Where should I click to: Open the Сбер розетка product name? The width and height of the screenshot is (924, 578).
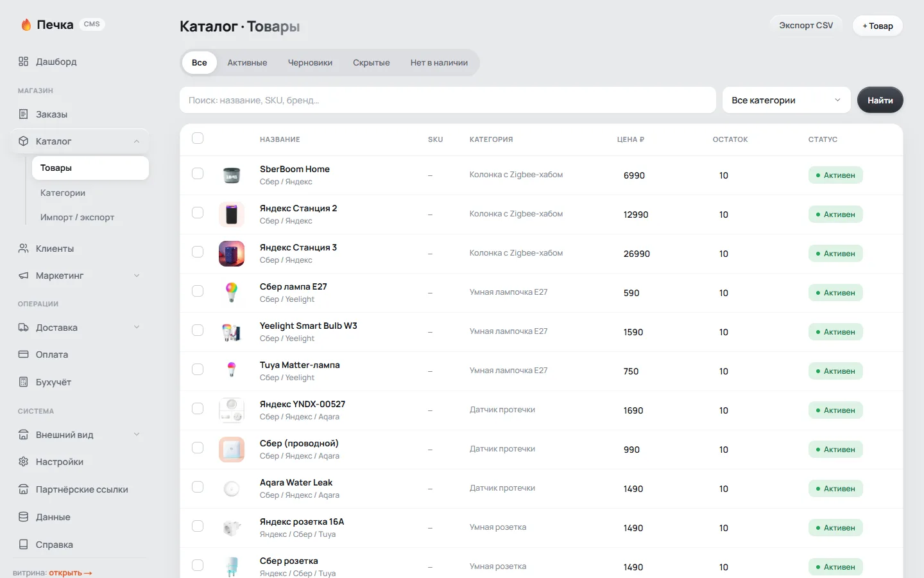click(x=289, y=561)
